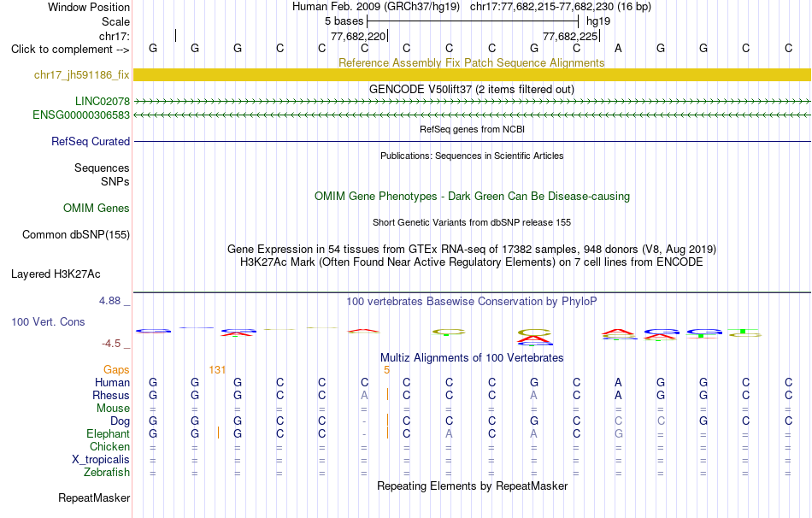Click the 4.88 PhyloP upper scale value

coord(109,300)
